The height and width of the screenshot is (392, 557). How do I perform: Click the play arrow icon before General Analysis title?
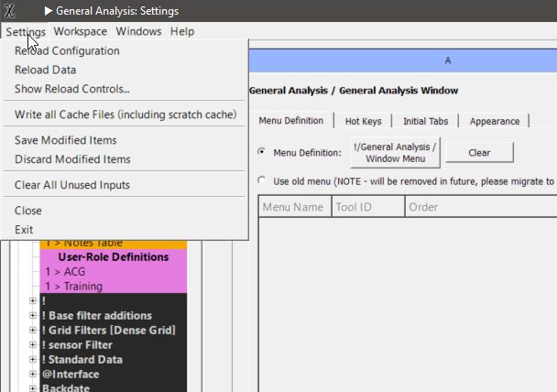49,11
